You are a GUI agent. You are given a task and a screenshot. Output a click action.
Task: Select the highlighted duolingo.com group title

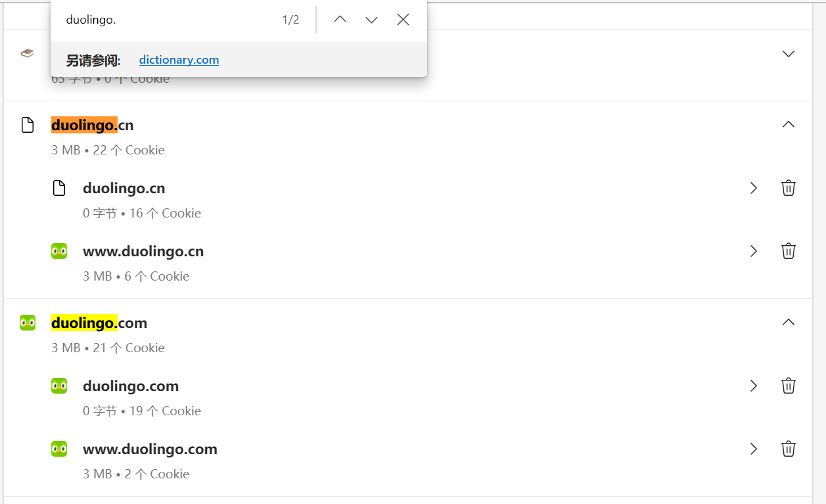(x=99, y=323)
